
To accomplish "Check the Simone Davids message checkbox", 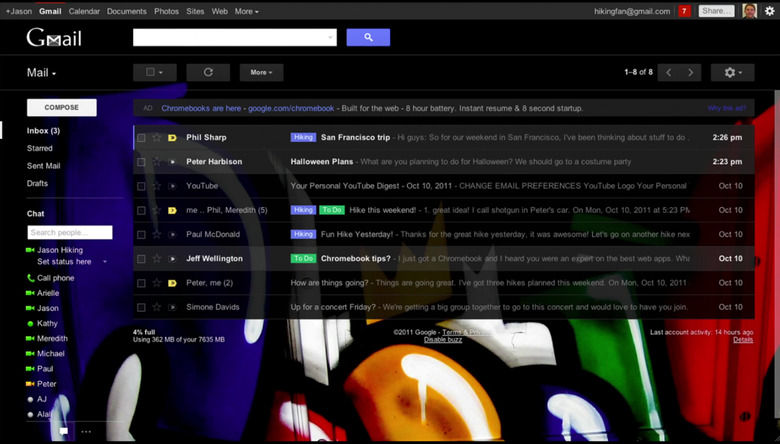I will [141, 308].
